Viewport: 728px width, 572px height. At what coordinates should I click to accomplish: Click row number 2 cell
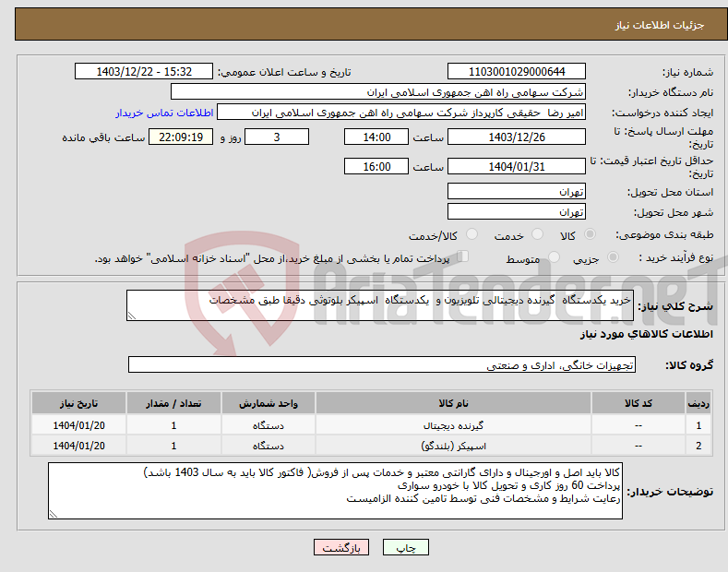[x=698, y=446]
